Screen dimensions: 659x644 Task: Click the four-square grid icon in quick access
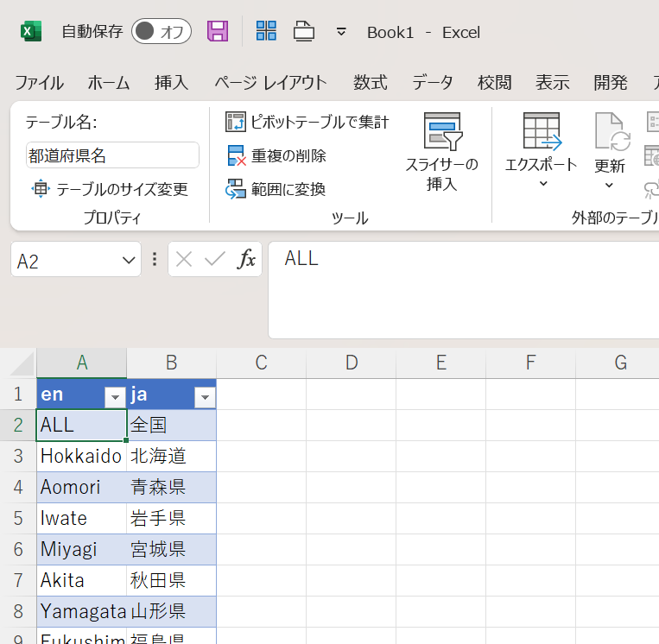(x=266, y=31)
